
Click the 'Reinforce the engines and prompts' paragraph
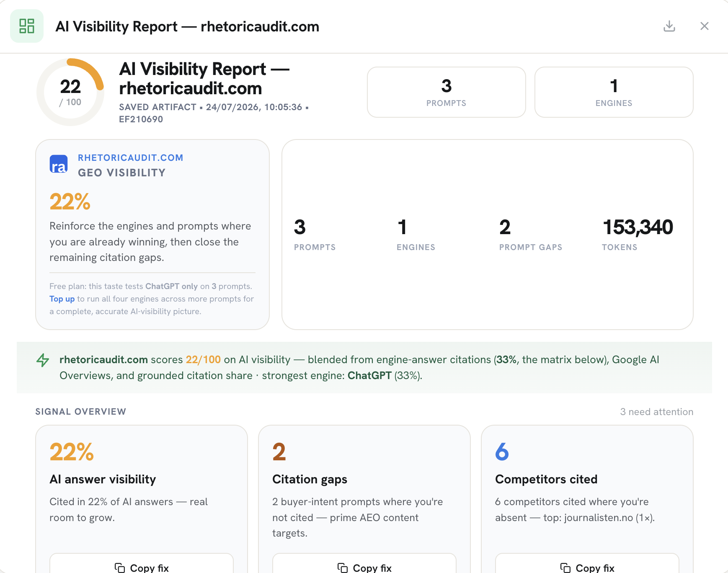coord(150,242)
